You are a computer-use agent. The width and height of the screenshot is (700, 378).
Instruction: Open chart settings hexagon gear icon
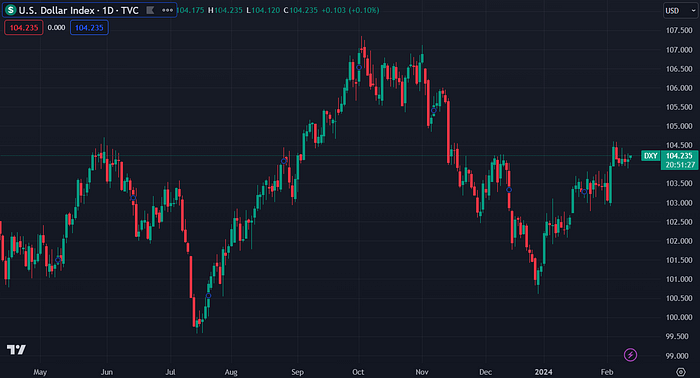coord(680,372)
